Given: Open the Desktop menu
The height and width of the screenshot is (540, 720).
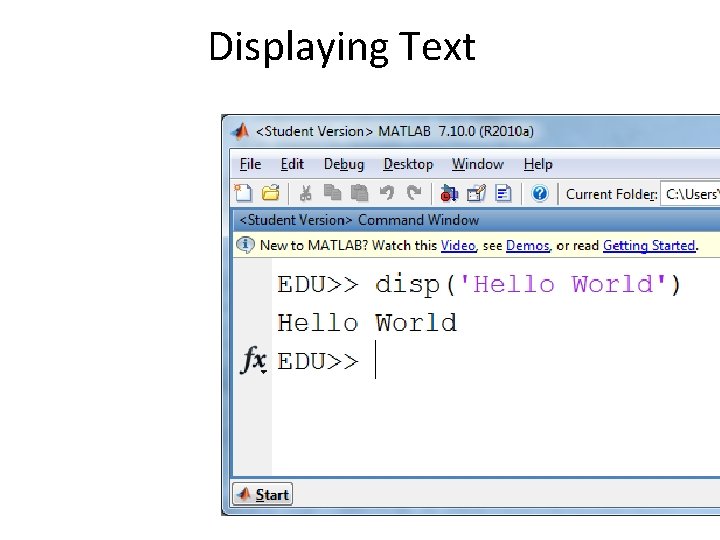Looking at the screenshot, I should click(408, 164).
